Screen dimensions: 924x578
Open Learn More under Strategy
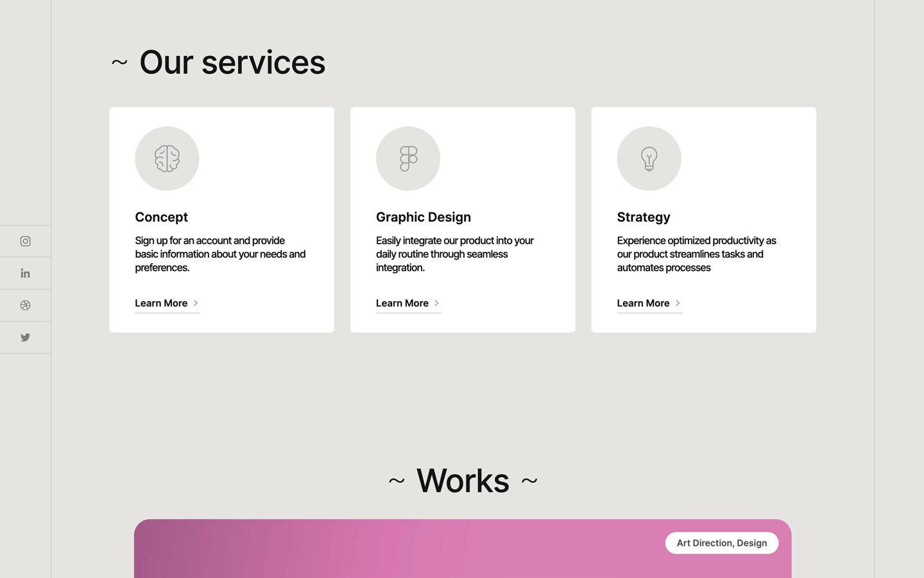coord(643,302)
